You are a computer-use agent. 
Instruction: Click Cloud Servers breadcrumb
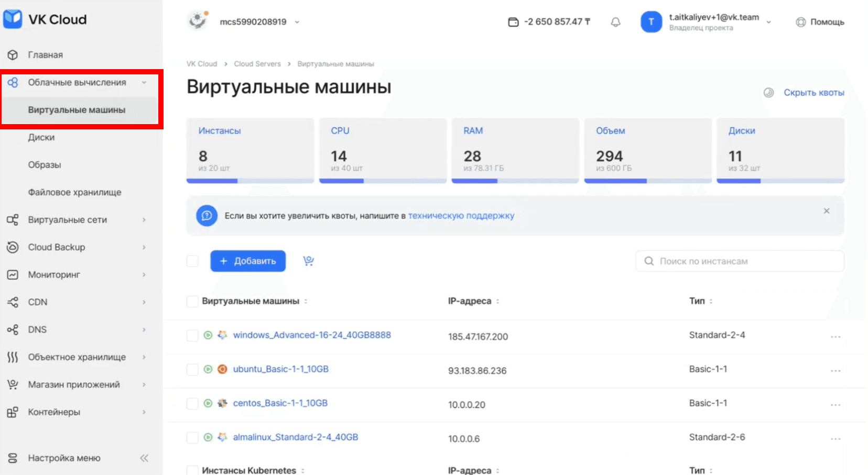pyautogui.click(x=257, y=64)
